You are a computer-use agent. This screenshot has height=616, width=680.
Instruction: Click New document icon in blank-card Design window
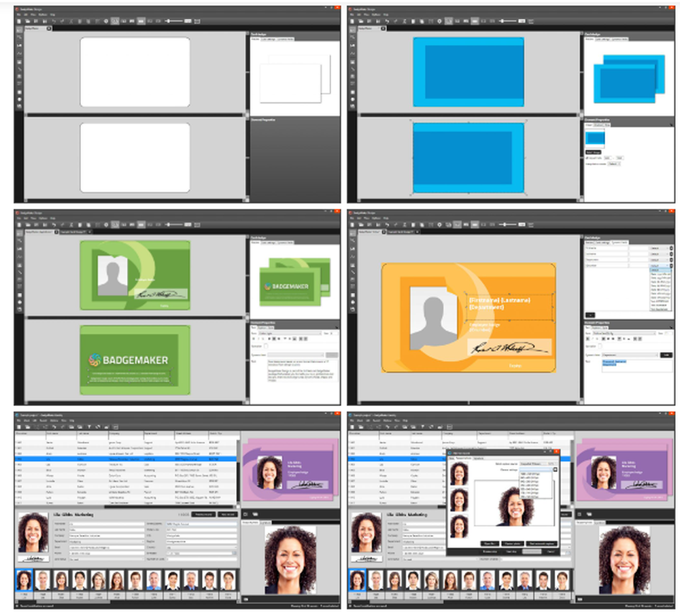point(18,21)
